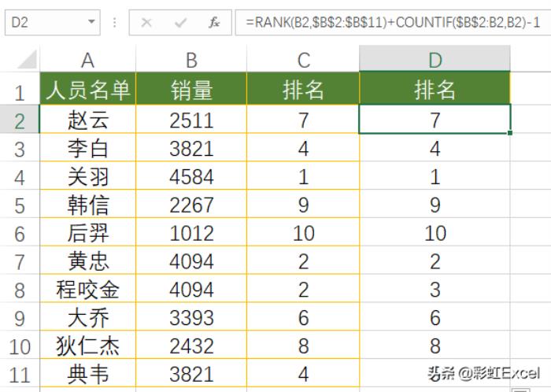Select row 7 header
This screenshot has height=392, width=551.
click(20, 261)
